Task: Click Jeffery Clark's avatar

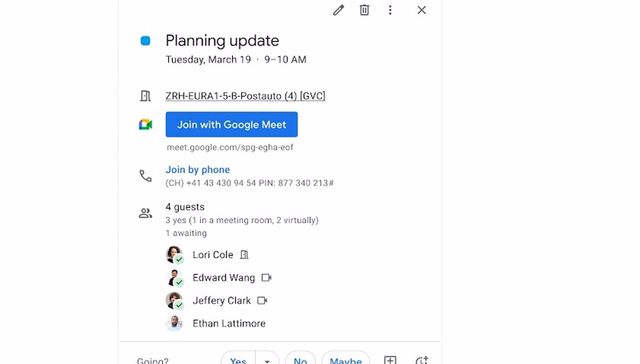Action: [x=174, y=301]
